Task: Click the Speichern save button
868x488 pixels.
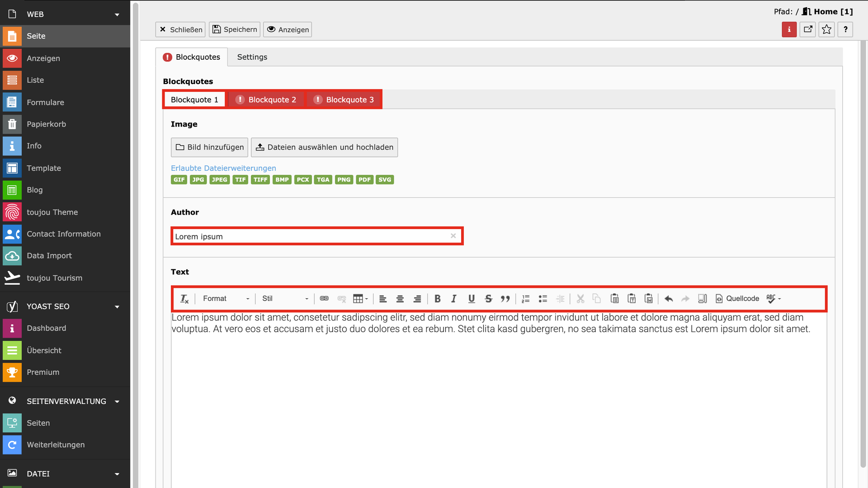Action: [235, 30]
